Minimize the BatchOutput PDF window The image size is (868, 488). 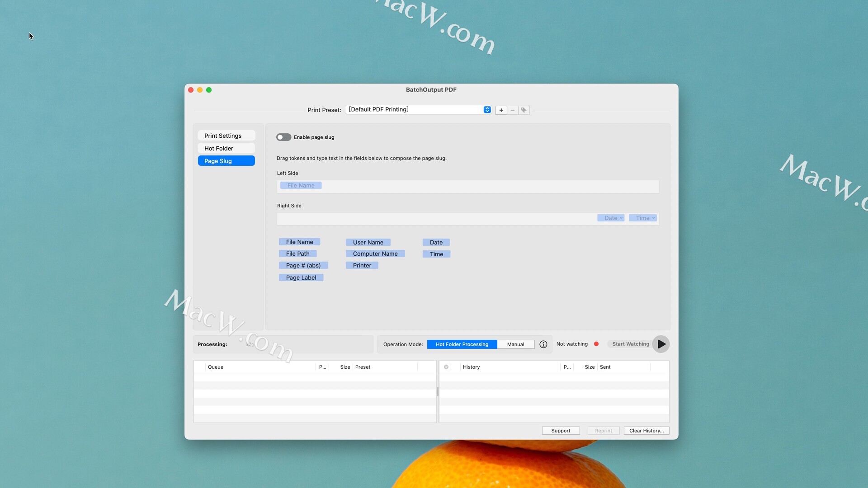(x=200, y=90)
